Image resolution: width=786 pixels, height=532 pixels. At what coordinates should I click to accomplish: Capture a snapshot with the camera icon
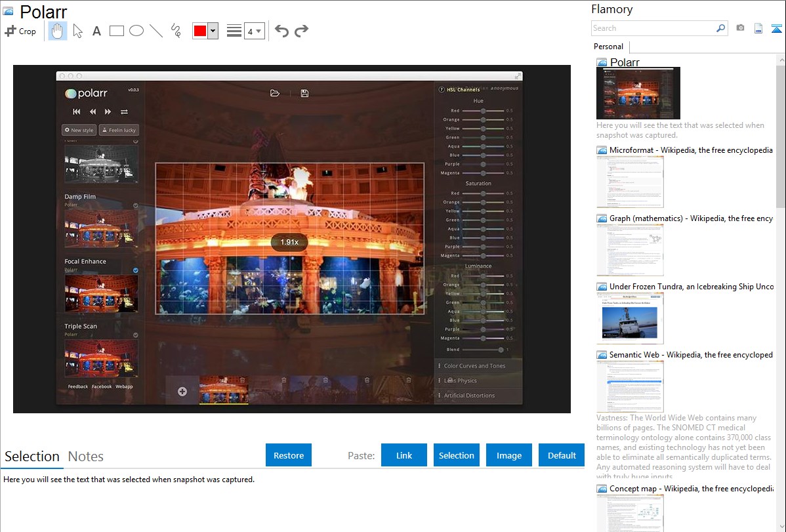(740, 28)
